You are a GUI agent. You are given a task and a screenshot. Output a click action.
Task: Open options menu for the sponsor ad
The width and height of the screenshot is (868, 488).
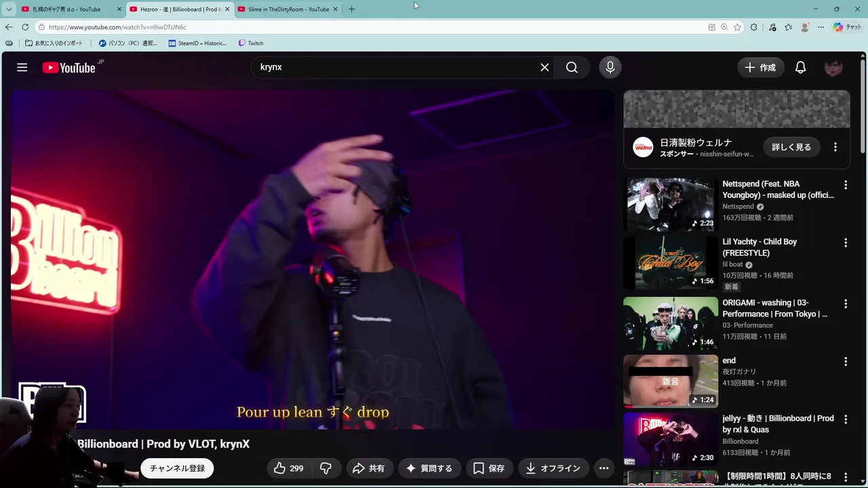[835, 147]
